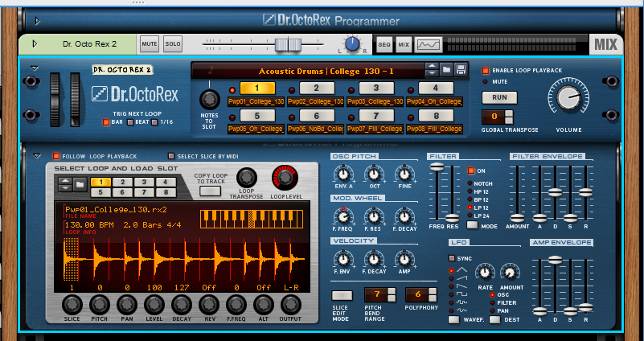This screenshot has width=644, height=341.
Task: Collapse the Dr. Octo Rex 2 mixer strip
Action: 35,43
